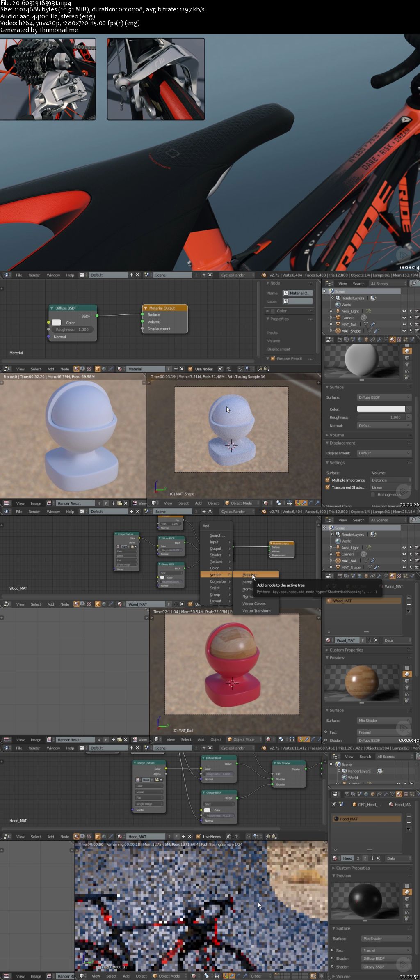
Task: Click pin icon in Material node editor header
Action: [221, 369]
